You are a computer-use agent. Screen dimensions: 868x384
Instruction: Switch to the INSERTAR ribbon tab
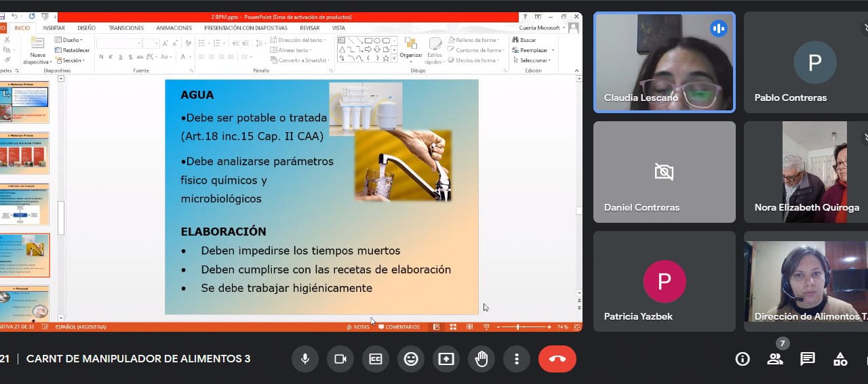(54, 28)
